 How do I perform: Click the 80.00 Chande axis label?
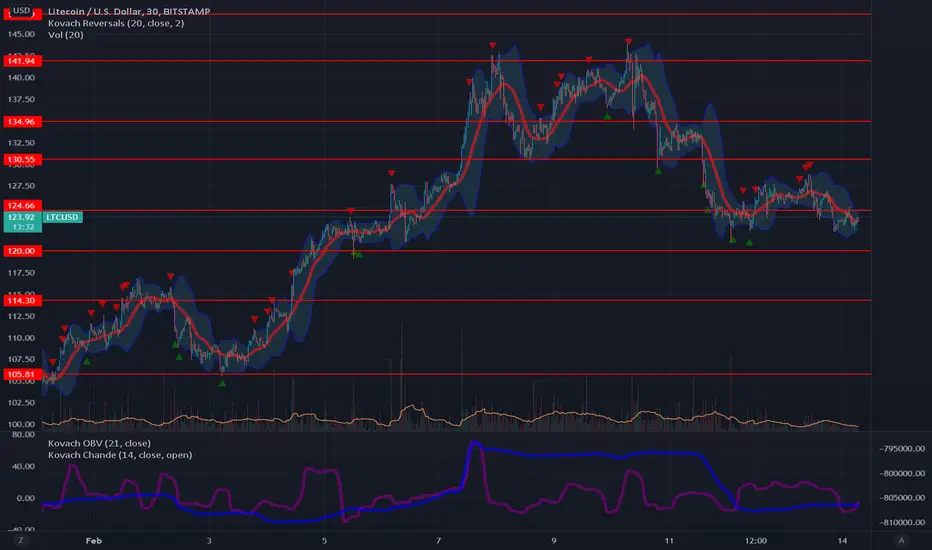tap(23, 434)
